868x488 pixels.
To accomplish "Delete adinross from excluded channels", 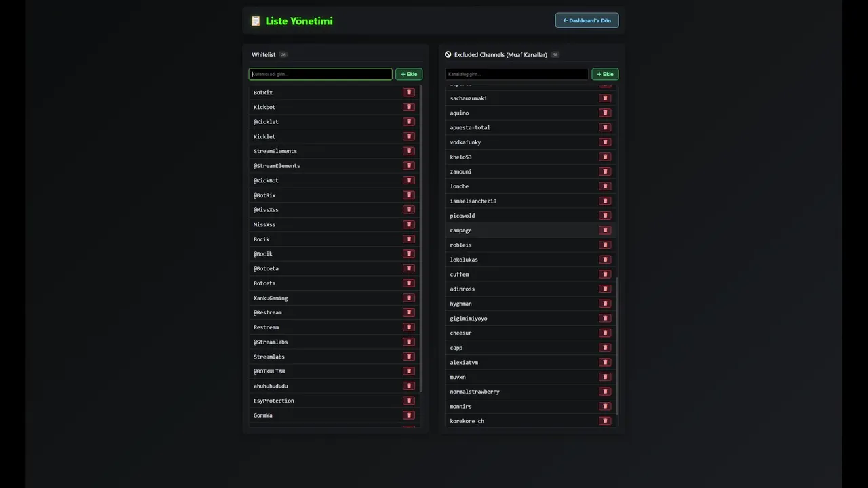I will tap(605, 289).
